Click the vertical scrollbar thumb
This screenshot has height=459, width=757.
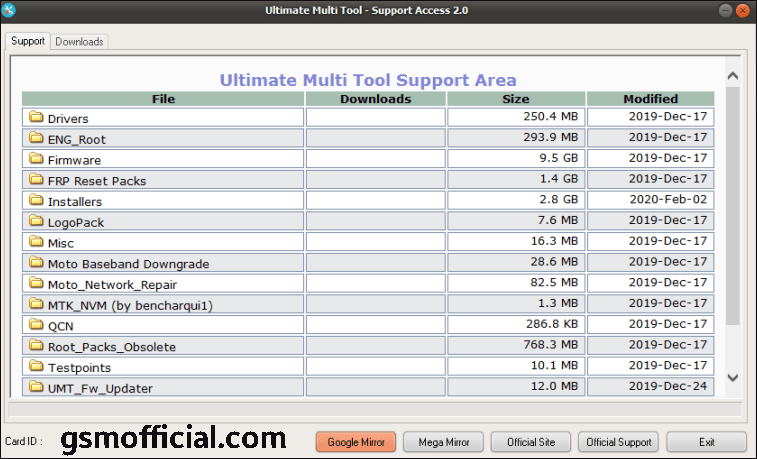pos(733,206)
